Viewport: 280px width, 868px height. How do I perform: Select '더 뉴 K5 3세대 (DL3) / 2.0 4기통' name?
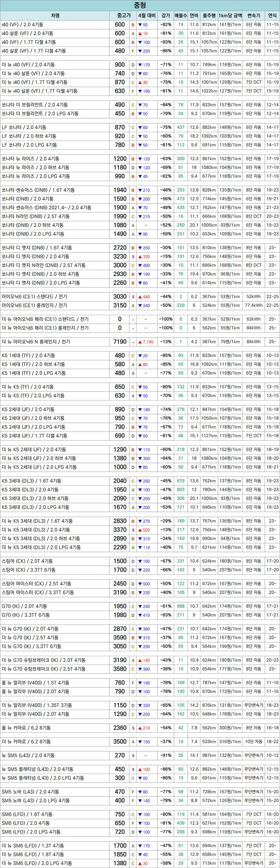[36, 530]
